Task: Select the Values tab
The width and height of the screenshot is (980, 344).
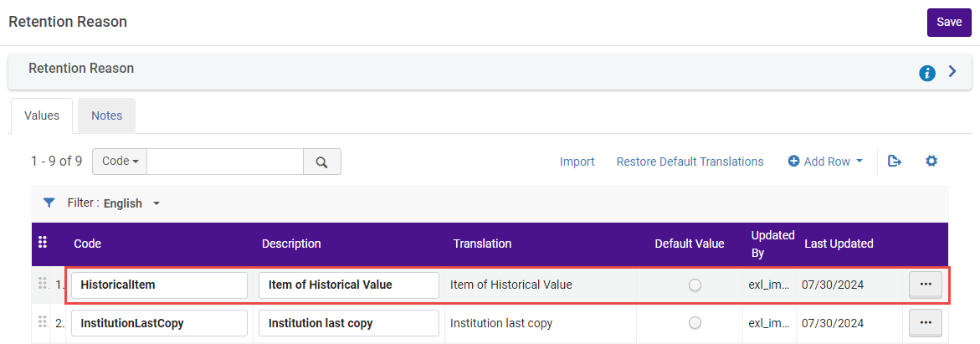Action: pyautogui.click(x=42, y=116)
